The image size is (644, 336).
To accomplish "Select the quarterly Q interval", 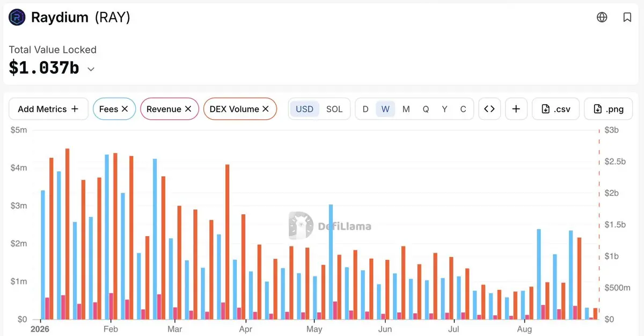I will point(426,109).
